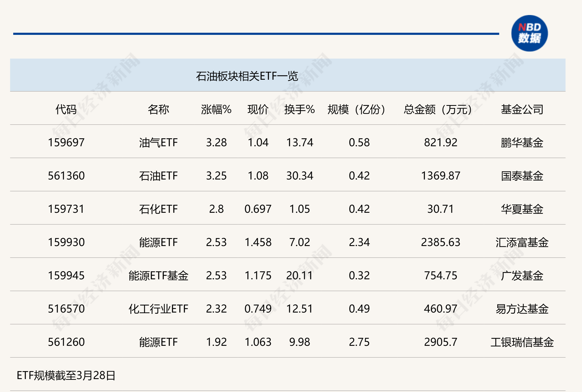
Task: Select fund code 159697
Action: (66, 143)
